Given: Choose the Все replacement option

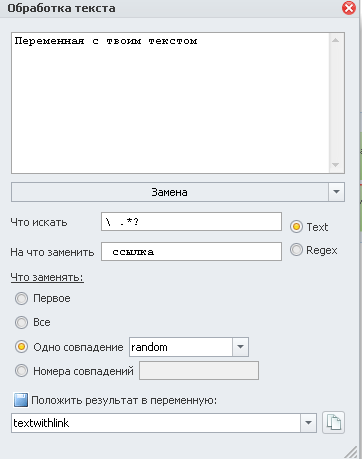Looking at the screenshot, I should [22, 322].
